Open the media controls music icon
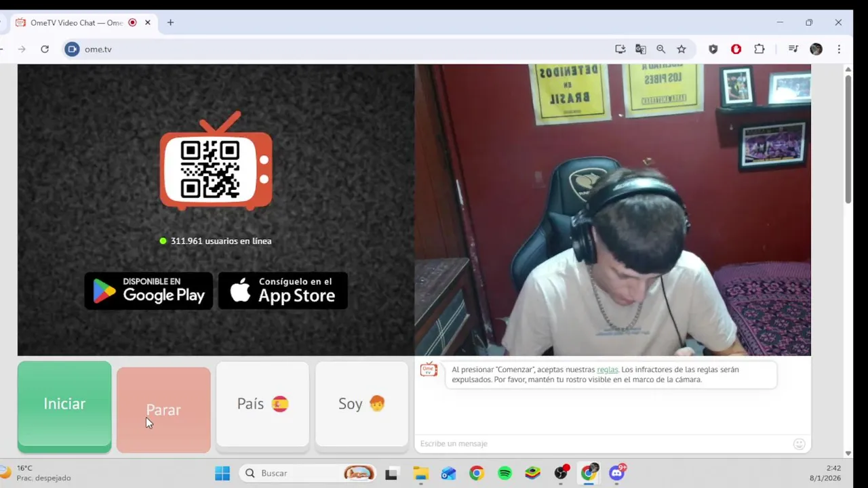Viewport: 868px width, 488px height. tap(793, 49)
